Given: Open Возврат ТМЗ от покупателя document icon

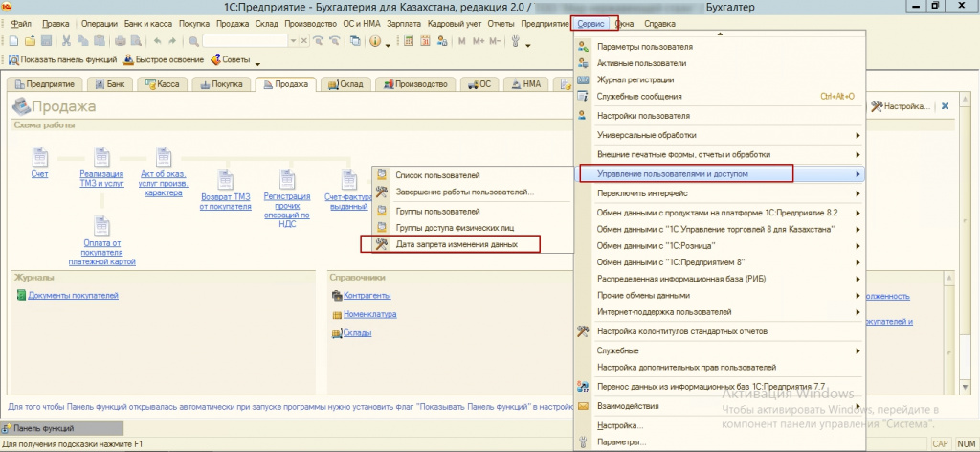Looking at the screenshot, I should [x=225, y=180].
